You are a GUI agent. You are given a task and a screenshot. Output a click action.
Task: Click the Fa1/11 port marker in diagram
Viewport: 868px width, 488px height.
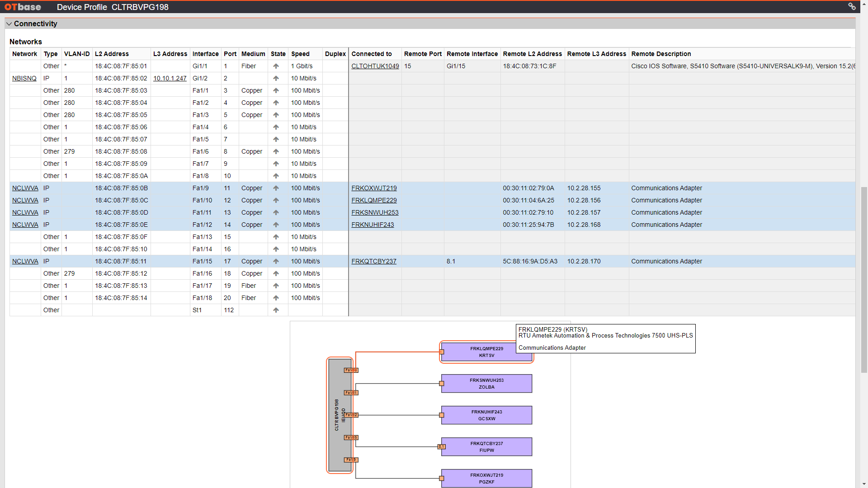pos(351,393)
